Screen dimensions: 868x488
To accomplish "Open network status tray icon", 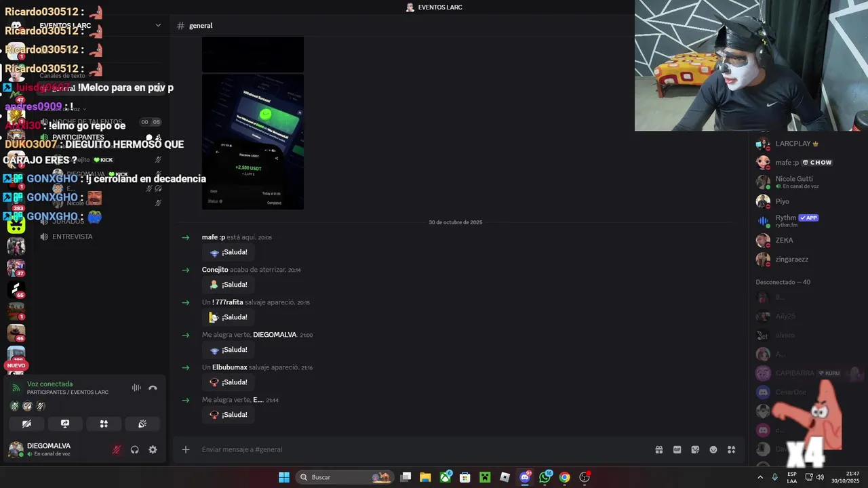I will point(808,477).
